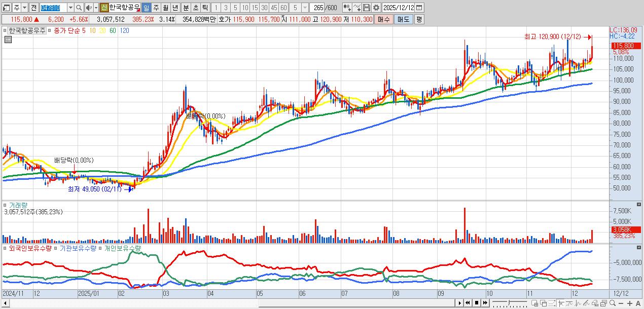Click the 120-day moving average legend
The width and height of the screenshot is (644, 309).
pos(124,30)
